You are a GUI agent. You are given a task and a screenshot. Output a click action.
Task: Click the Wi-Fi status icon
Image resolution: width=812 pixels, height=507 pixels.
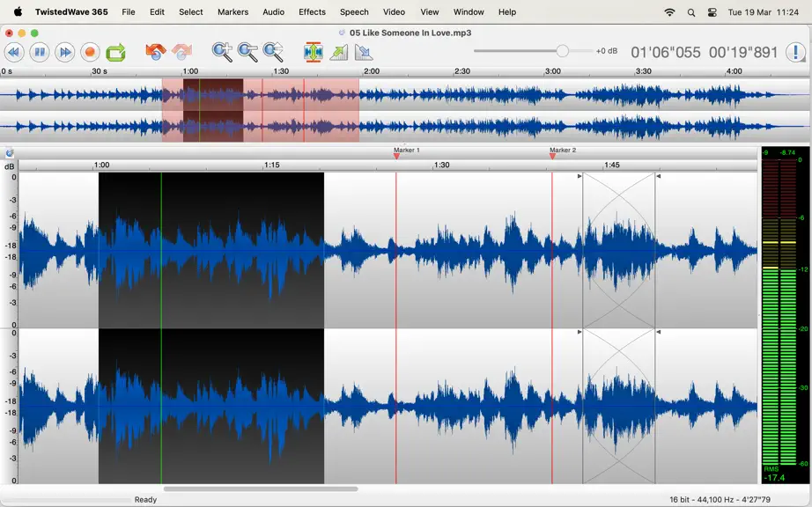(669, 12)
